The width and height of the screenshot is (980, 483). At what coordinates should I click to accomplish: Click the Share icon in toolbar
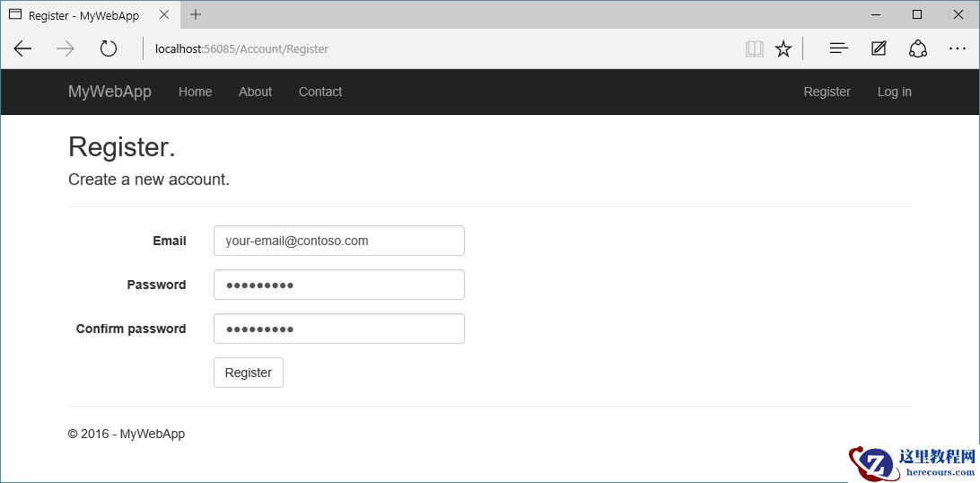point(918,49)
